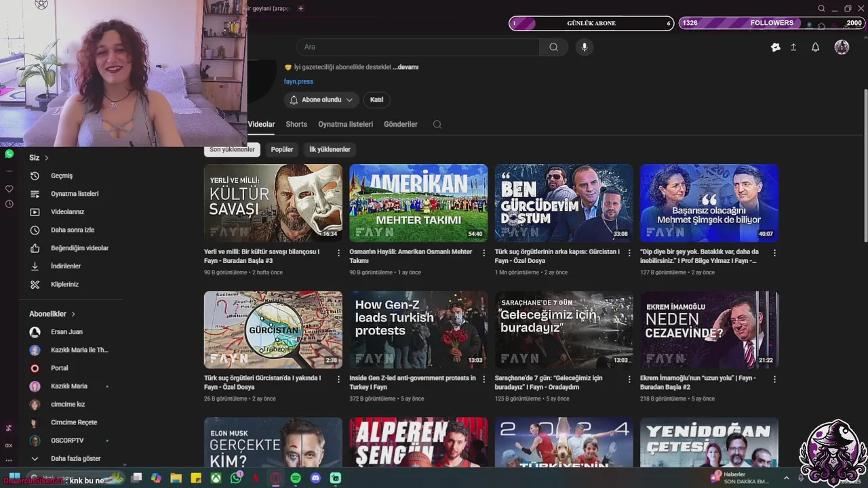This screenshot has height=488, width=868.
Task: Open more options for Amerikan Osmanlı Mehter video
Action: pos(484,253)
